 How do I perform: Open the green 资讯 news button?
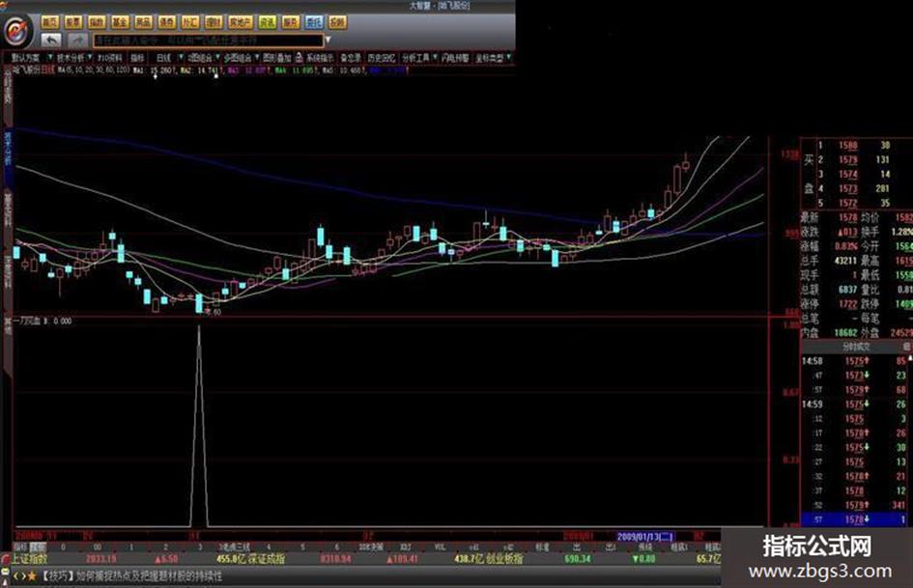268,22
